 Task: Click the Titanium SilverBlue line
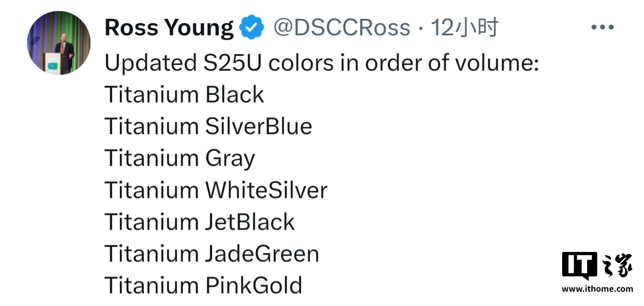click(x=208, y=126)
